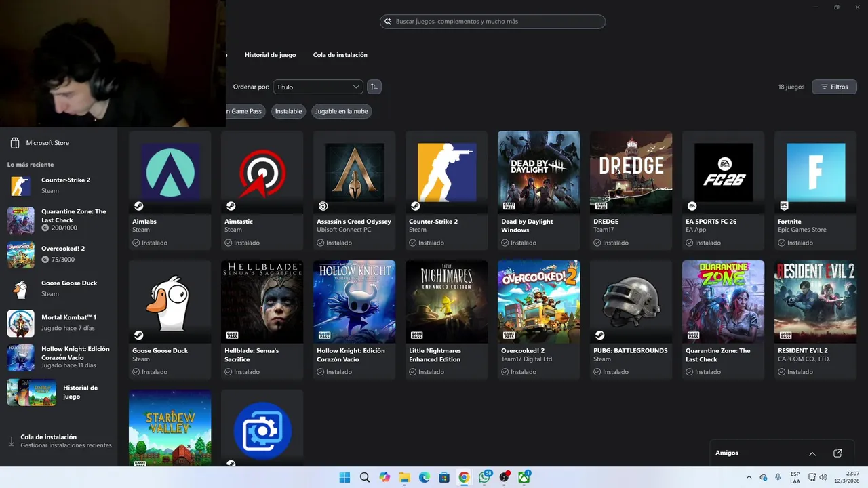The width and height of the screenshot is (868, 488).
Task: Open Quarantine Zone: The Last Check sidebar entry
Action: tap(58, 220)
